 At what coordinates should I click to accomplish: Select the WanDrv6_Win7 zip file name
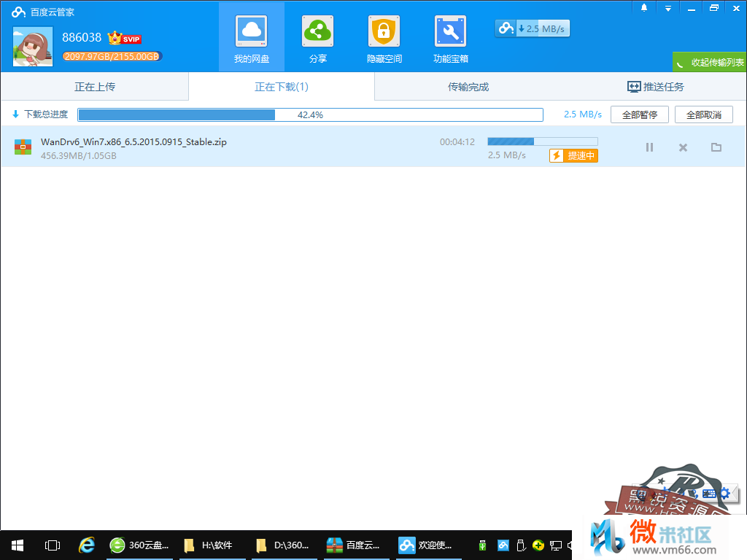134,142
